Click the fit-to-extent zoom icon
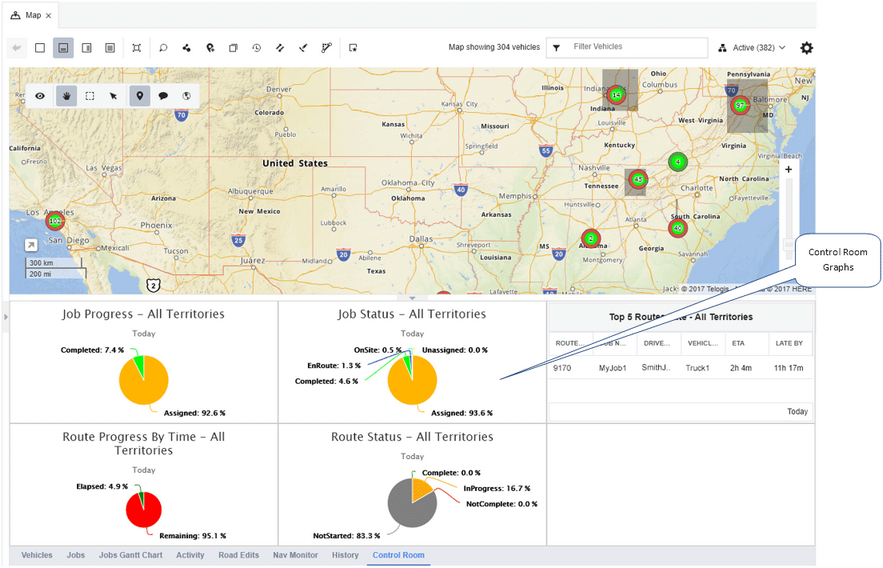883x568 pixels. click(136, 48)
